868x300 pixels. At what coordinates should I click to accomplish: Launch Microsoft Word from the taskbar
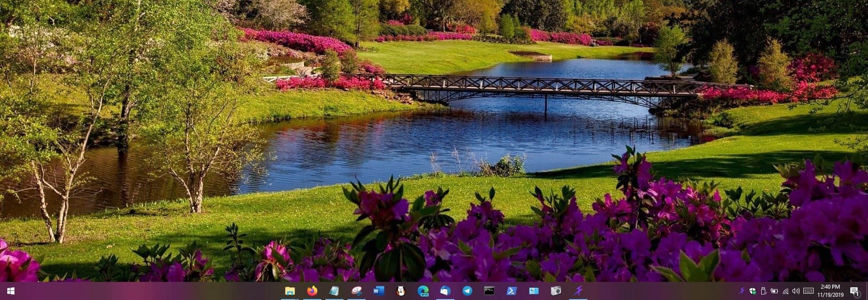point(378,291)
